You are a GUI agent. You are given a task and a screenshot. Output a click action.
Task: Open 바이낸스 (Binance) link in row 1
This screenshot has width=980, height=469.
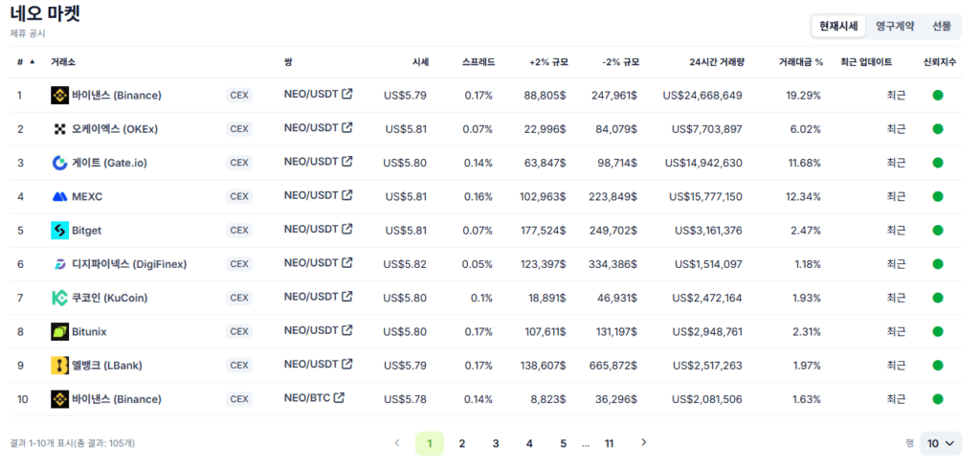tap(116, 95)
